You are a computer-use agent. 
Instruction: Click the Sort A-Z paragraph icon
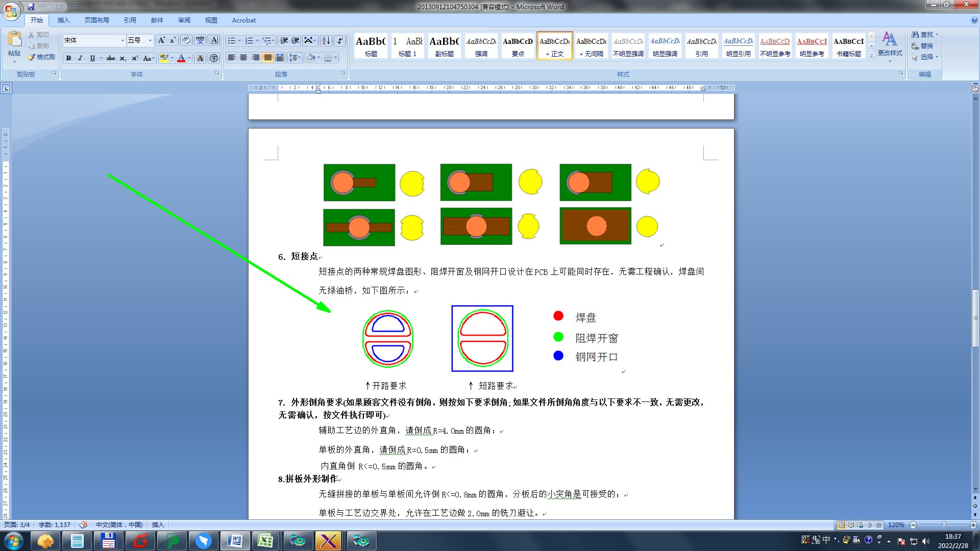(326, 41)
